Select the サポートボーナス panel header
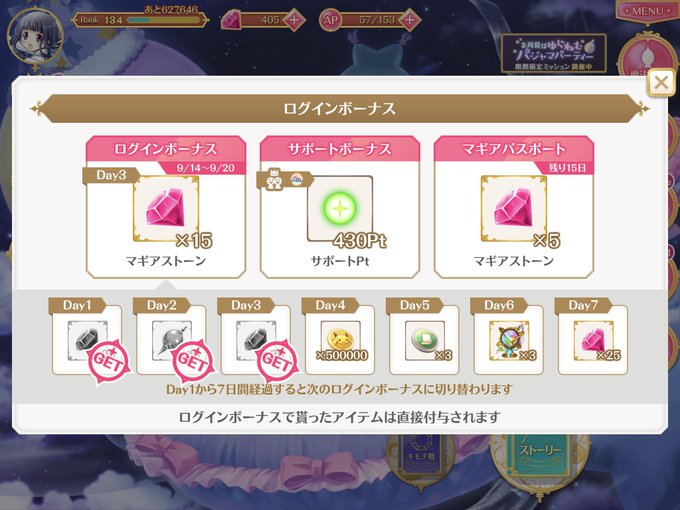680x510 pixels. click(340, 149)
